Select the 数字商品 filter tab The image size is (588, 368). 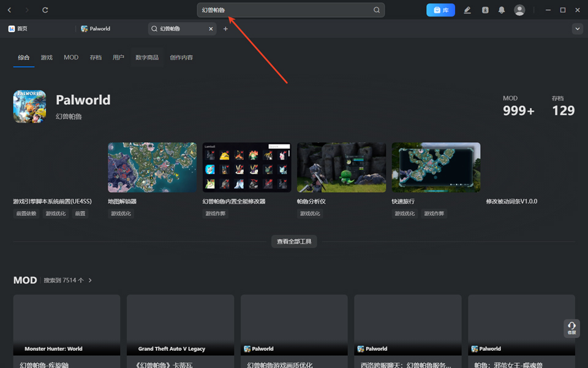pos(147,58)
